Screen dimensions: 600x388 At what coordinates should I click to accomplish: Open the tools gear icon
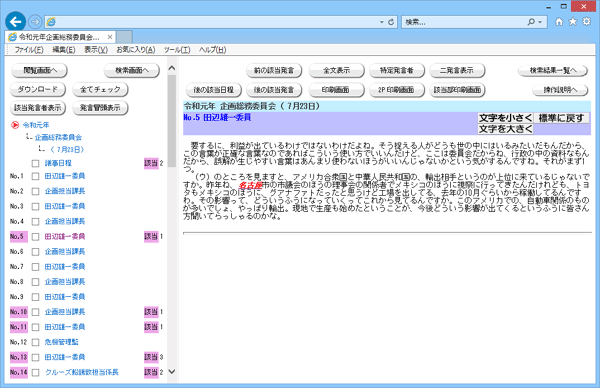pos(587,21)
